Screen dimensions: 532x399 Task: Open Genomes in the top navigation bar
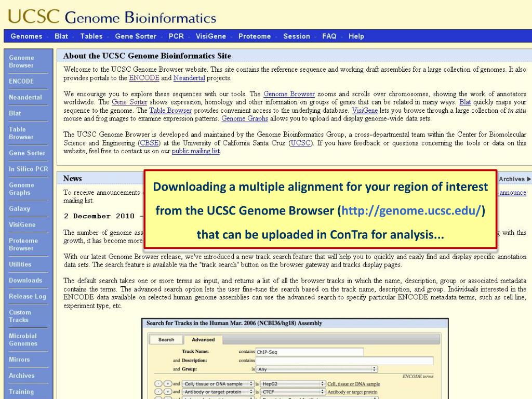(x=26, y=36)
